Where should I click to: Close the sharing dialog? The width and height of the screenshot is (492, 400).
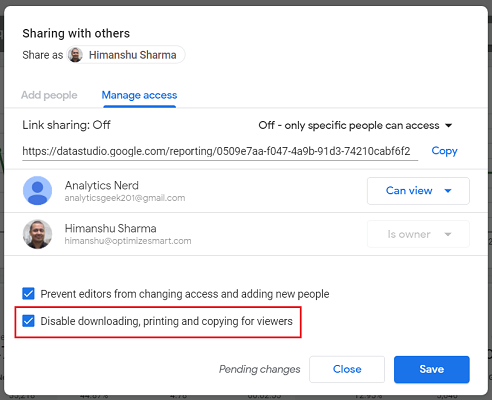pyautogui.click(x=347, y=369)
